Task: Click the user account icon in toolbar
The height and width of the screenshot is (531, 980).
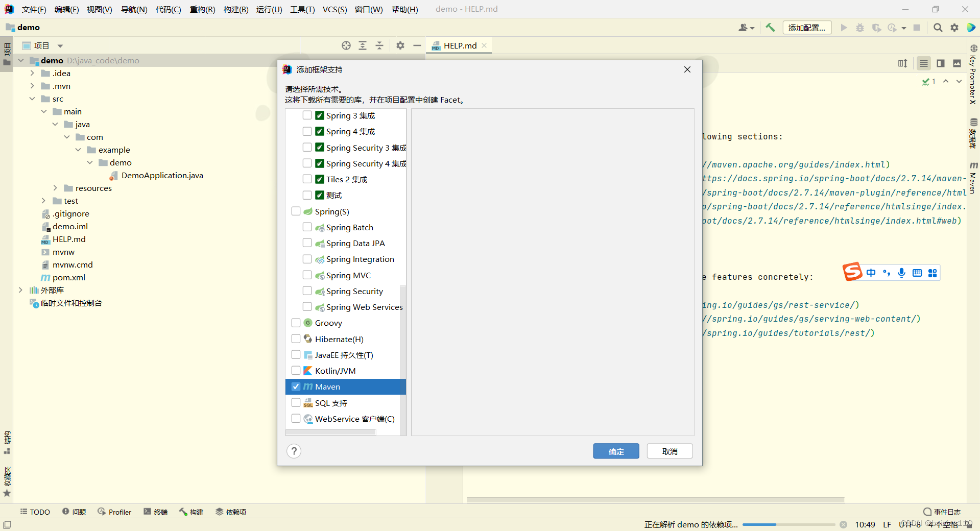Action: pos(746,28)
